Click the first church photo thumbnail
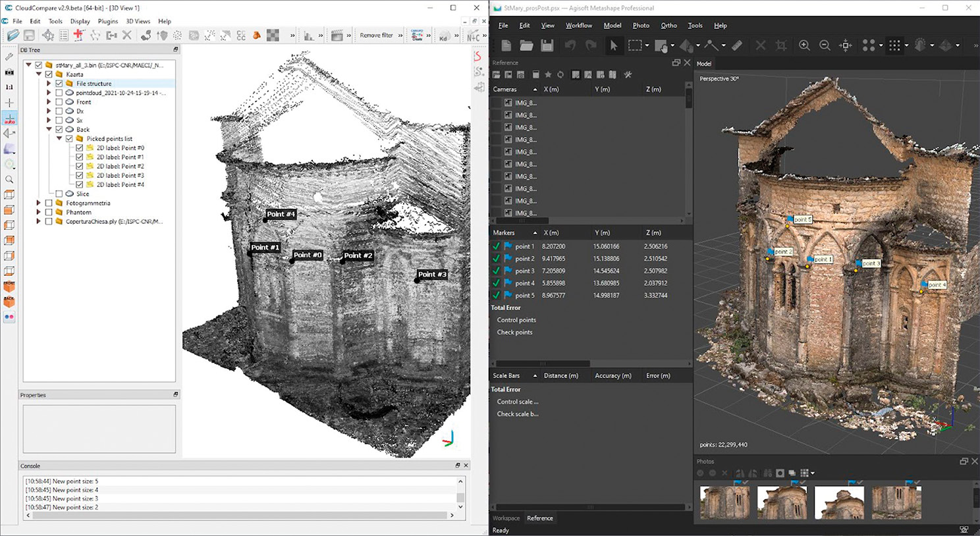Screen dimensions: 980x536 (x=724, y=503)
